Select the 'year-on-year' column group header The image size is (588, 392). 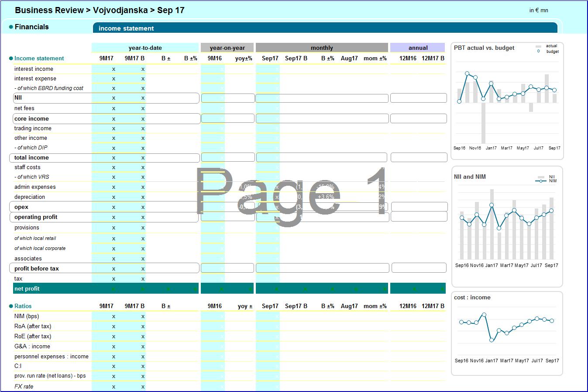coord(227,48)
